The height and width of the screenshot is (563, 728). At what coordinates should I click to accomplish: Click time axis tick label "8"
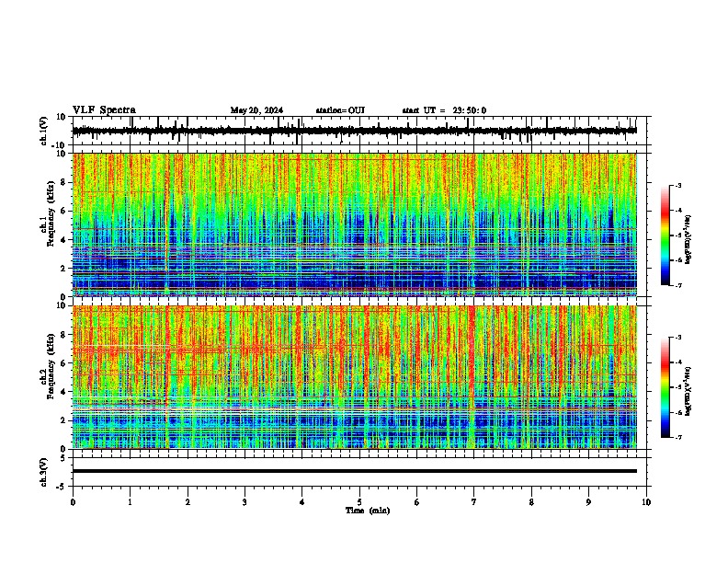pos(531,502)
